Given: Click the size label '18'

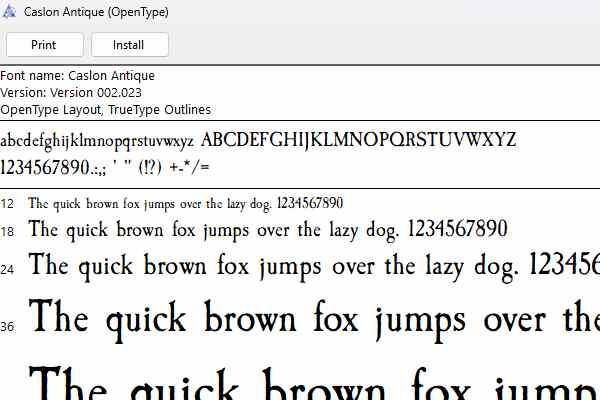Looking at the screenshot, I should pyautogui.click(x=7, y=232).
